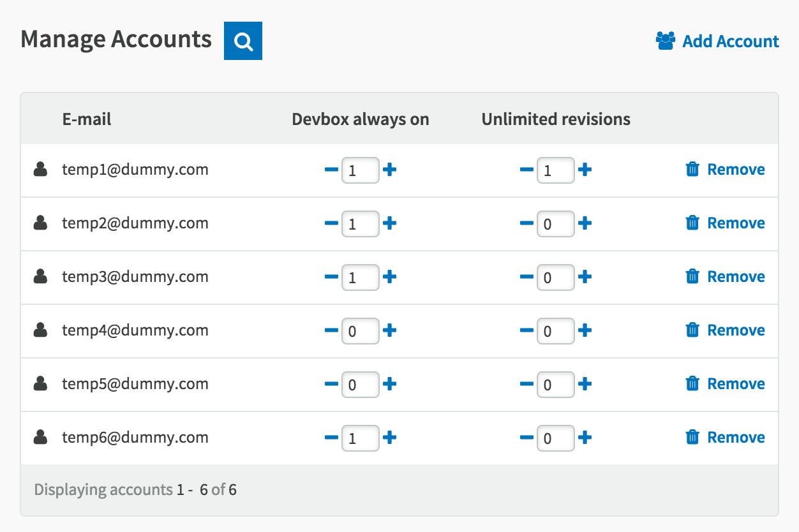Increase Devbox always on for temp4@dummy.com

pos(390,330)
